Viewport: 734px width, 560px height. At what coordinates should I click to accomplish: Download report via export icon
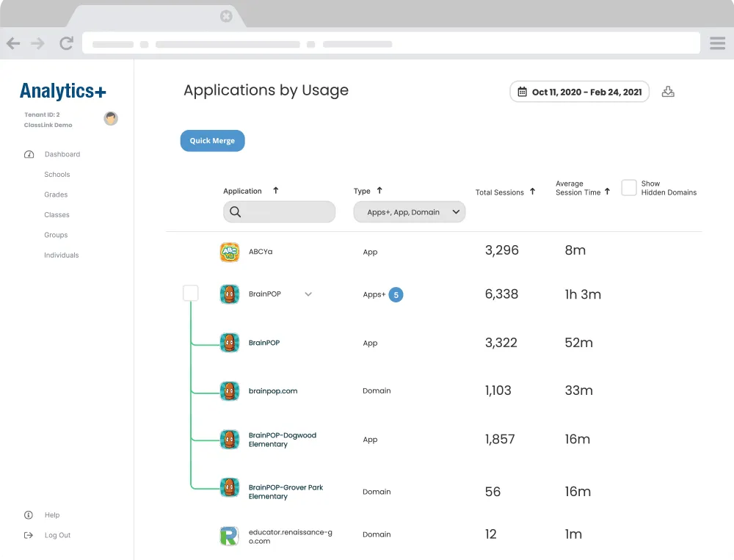point(668,92)
